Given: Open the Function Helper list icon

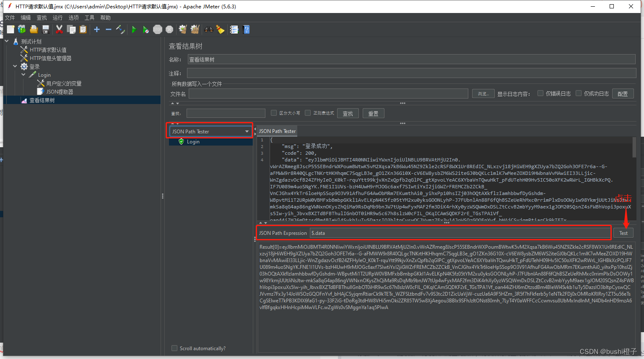Looking at the screenshot, I should pyautogui.click(x=234, y=29).
